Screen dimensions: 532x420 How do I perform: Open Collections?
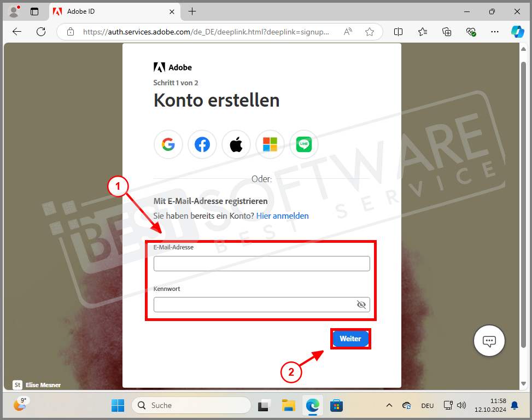point(447,32)
